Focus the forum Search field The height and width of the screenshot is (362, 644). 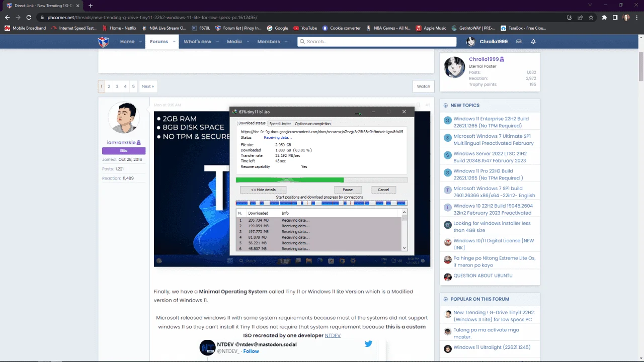point(377,42)
